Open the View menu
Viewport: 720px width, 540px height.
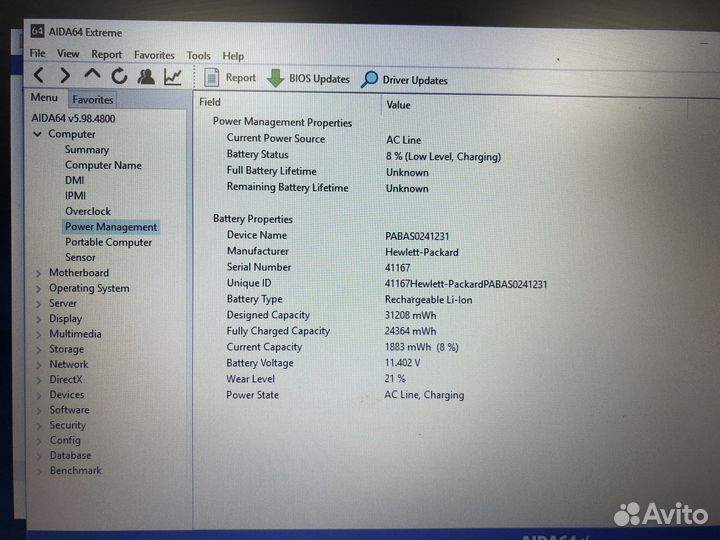point(68,54)
